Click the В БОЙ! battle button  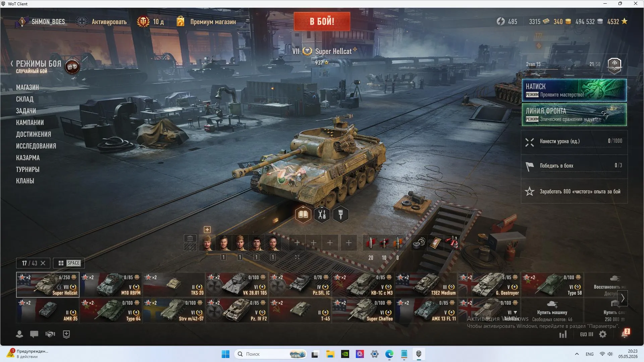click(x=322, y=21)
